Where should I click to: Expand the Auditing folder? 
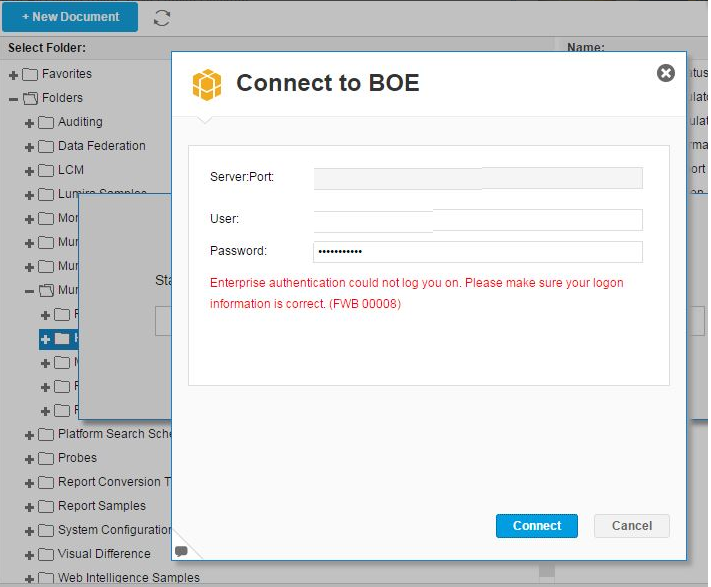[x=29, y=123]
